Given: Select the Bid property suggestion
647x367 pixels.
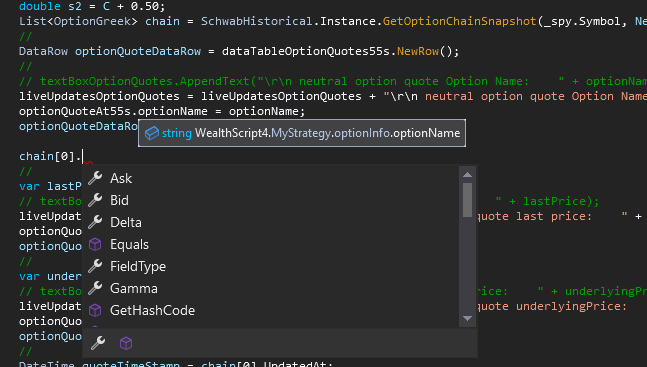Looking at the screenshot, I should click(271, 200).
